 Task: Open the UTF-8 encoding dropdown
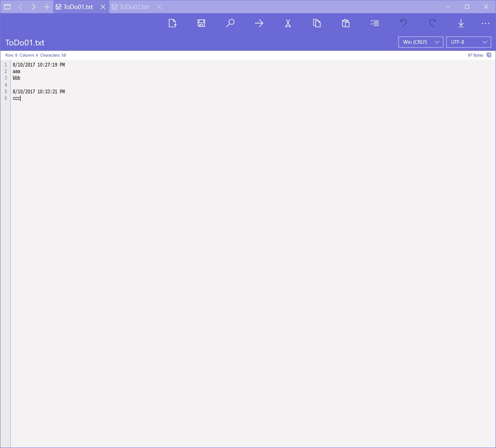click(469, 42)
